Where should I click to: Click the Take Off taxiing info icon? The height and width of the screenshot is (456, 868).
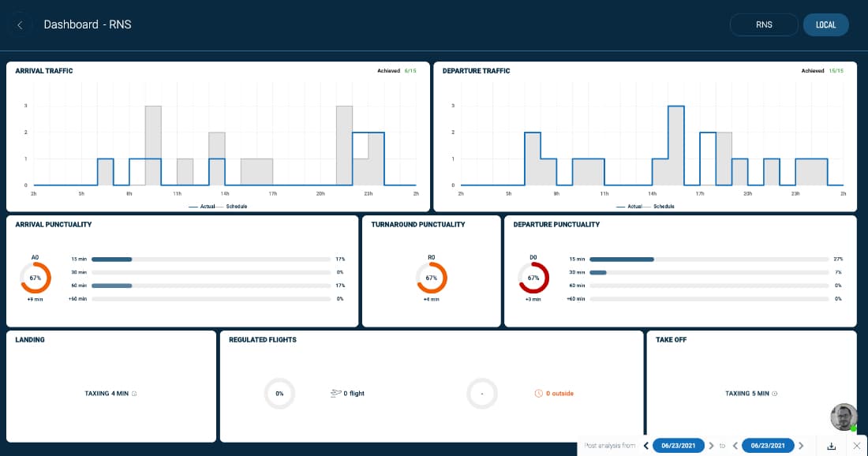[x=774, y=394]
